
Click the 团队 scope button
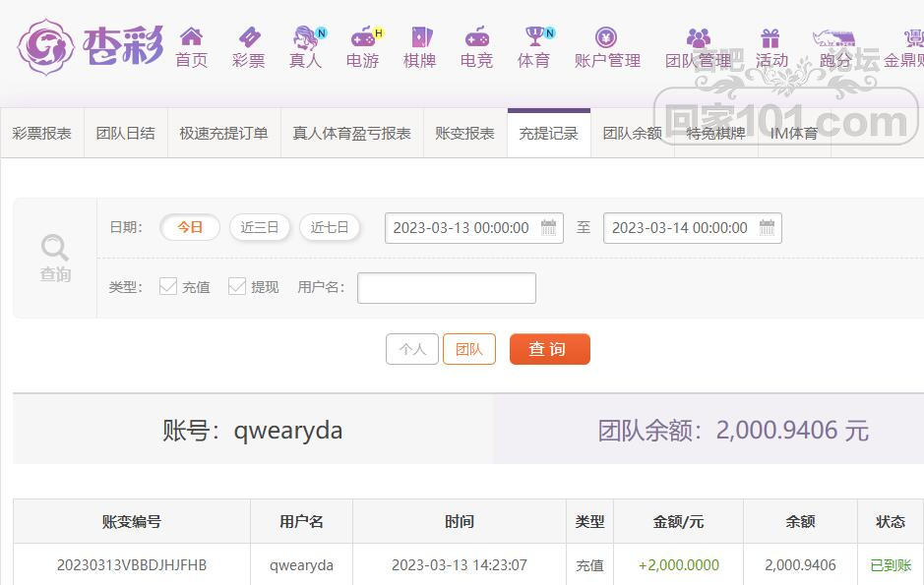tap(469, 349)
